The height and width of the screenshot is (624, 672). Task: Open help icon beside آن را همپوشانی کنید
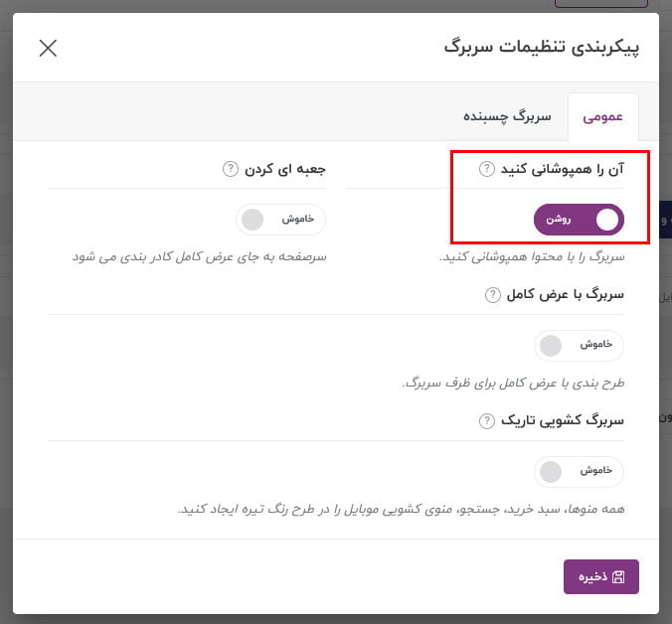tap(486, 169)
